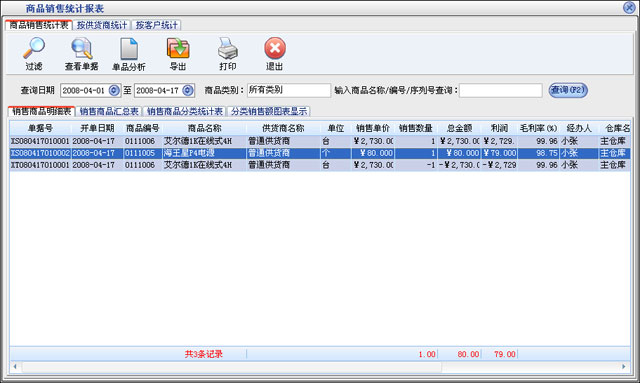Viewport: 640px width, 383px height.
Task: Click the 导出 export icon
Action: tap(178, 49)
